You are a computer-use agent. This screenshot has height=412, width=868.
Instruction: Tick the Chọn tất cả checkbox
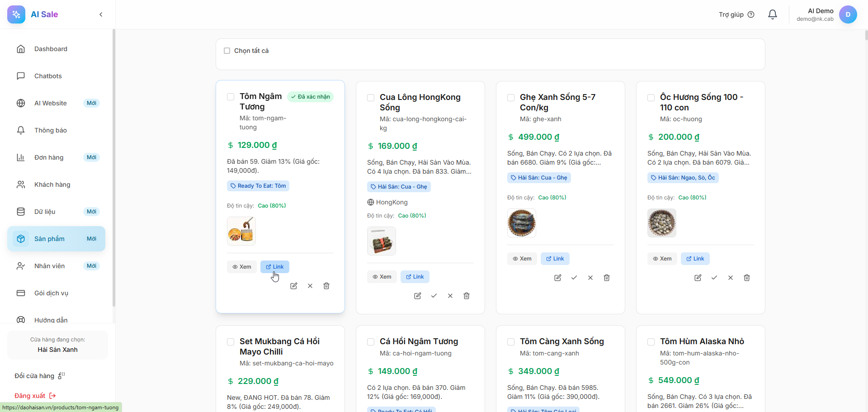click(227, 51)
